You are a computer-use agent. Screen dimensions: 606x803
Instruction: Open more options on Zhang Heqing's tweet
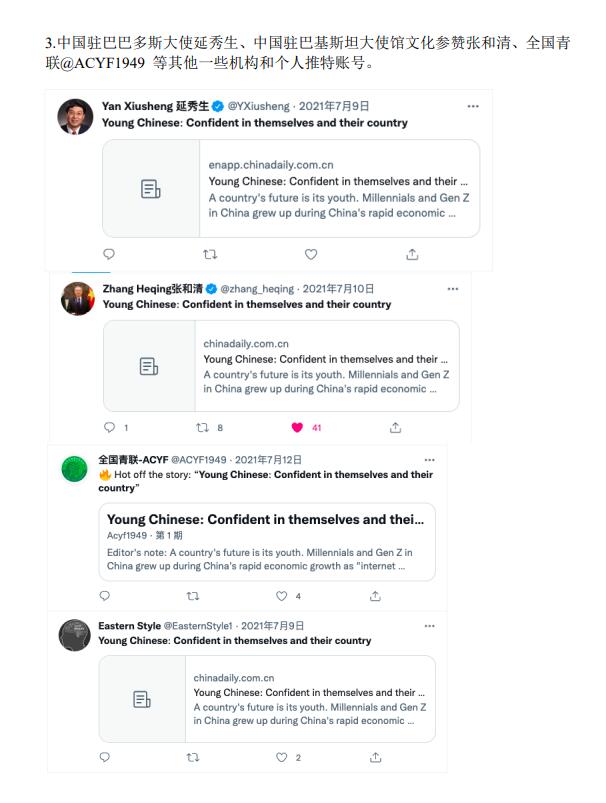tap(452, 288)
